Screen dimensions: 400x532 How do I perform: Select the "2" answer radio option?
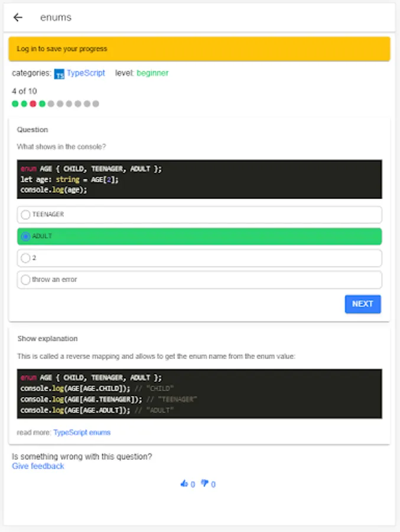[x=25, y=258]
